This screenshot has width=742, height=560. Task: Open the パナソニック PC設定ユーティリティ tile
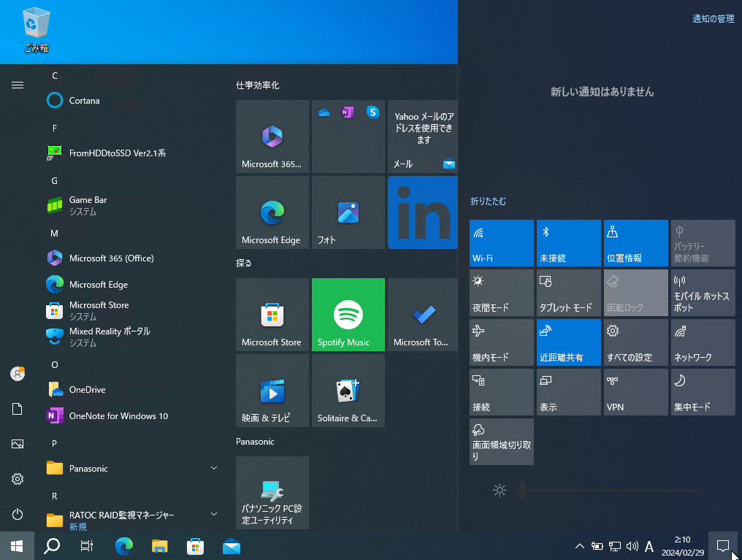coord(272,493)
